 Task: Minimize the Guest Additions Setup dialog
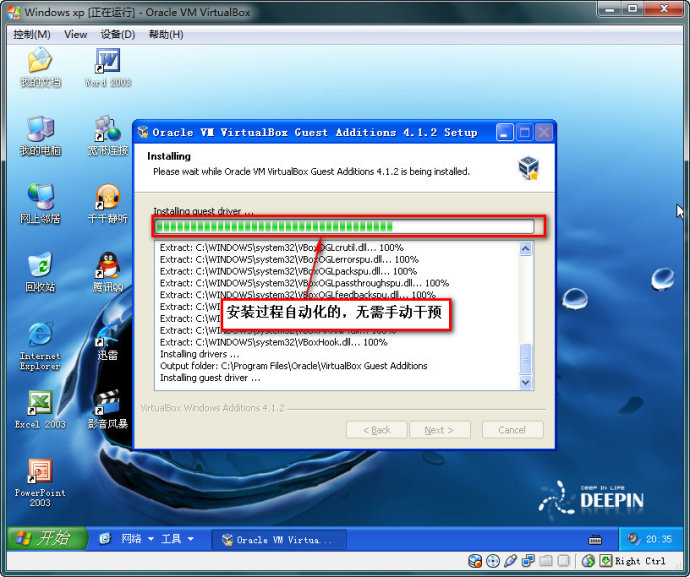point(505,132)
